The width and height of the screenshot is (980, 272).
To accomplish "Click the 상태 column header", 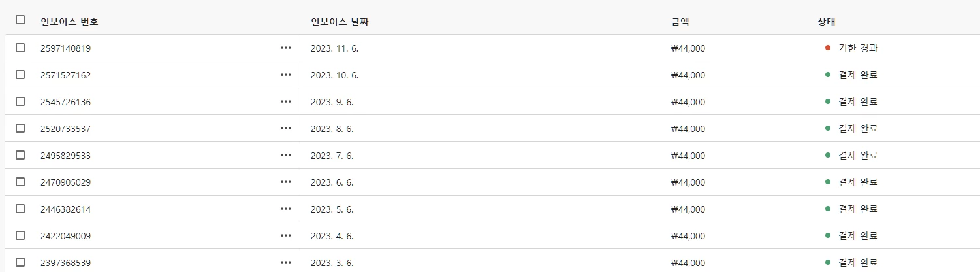I will coord(827,22).
